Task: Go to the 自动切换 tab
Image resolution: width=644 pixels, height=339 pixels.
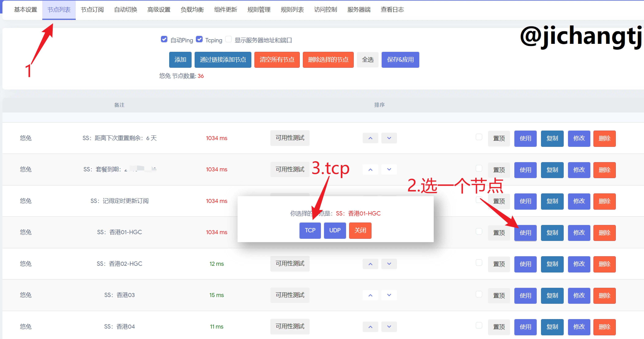Action: click(x=126, y=10)
